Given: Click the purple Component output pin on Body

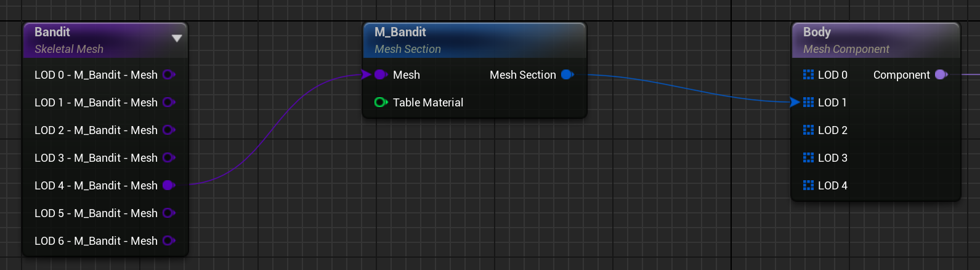Looking at the screenshot, I should (941, 75).
